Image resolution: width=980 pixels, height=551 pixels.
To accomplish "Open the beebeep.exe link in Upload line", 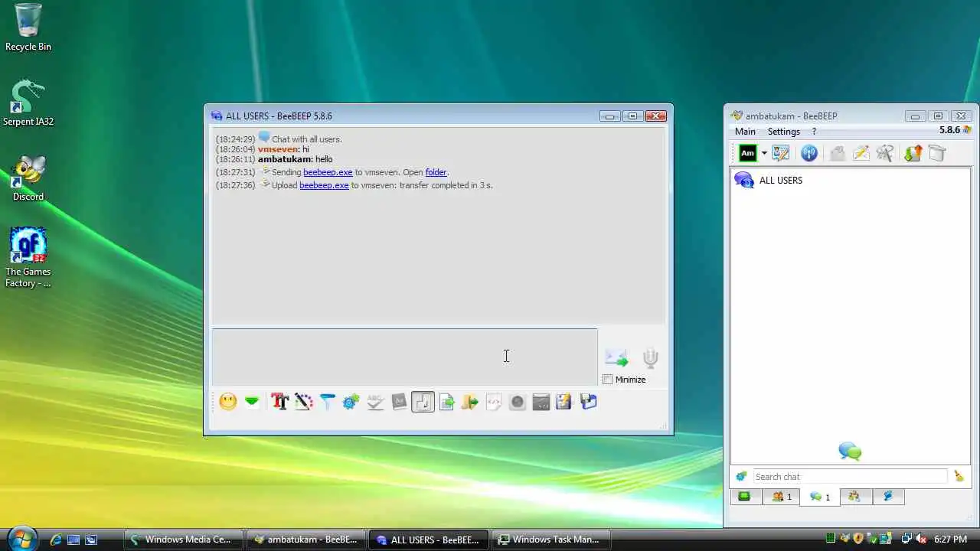I will point(324,185).
